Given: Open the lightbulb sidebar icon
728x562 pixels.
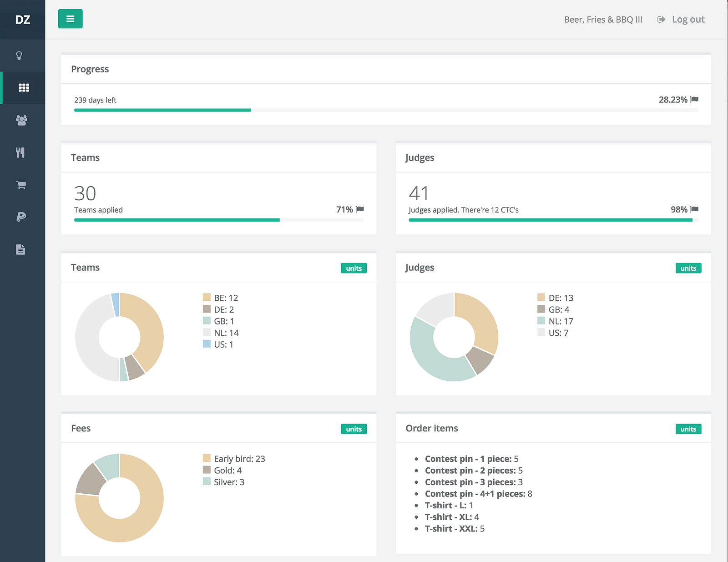Looking at the screenshot, I should 20,56.
